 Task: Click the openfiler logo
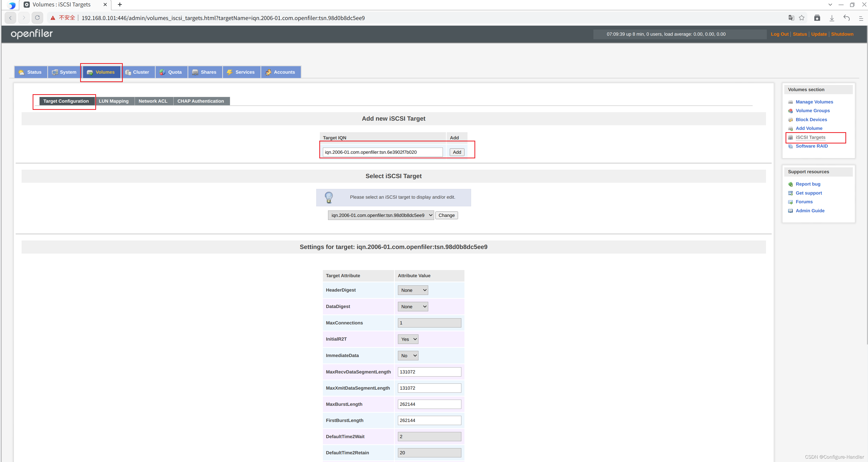coord(32,34)
